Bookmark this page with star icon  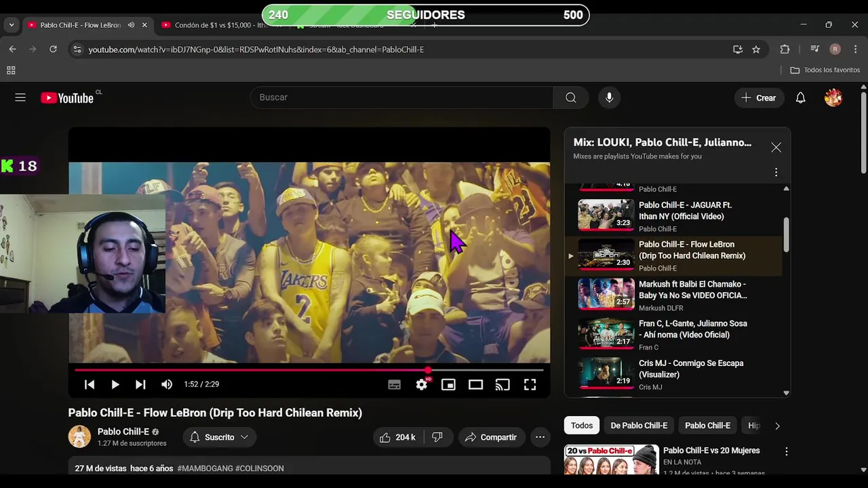tap(756, 49)
